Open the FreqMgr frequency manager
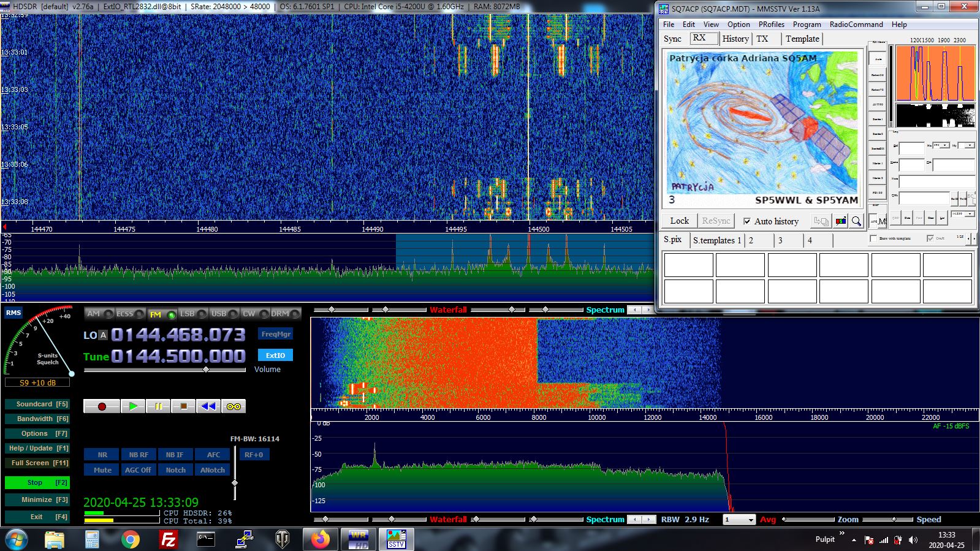Screen dimensions: 980x551 click(275, 334)
